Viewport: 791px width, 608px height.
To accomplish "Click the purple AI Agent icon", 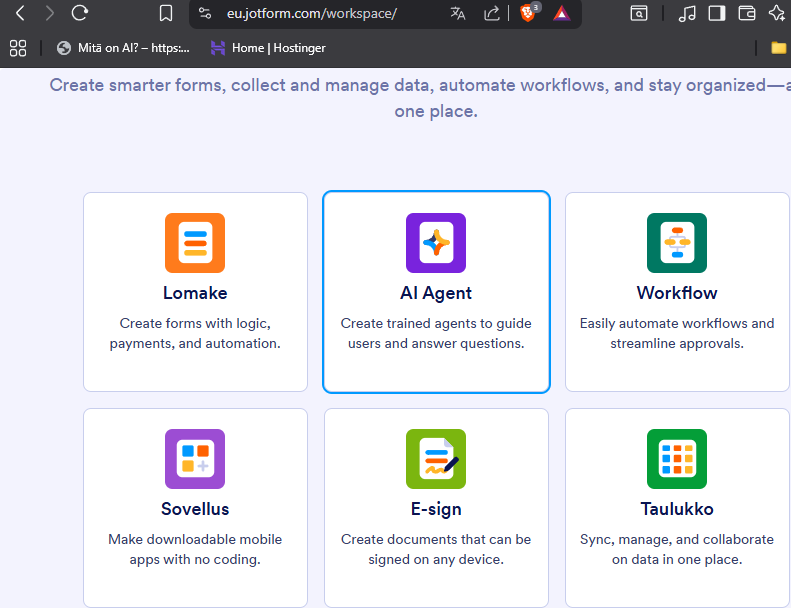I will [x=436, y=243].
